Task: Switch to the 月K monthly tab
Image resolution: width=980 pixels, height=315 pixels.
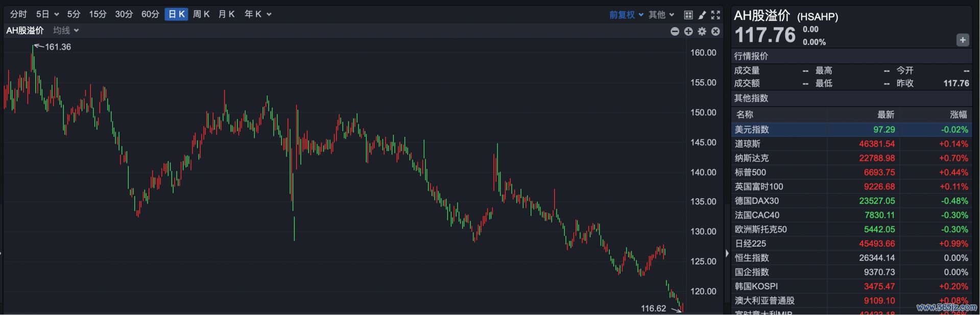Action: [226, 14]
